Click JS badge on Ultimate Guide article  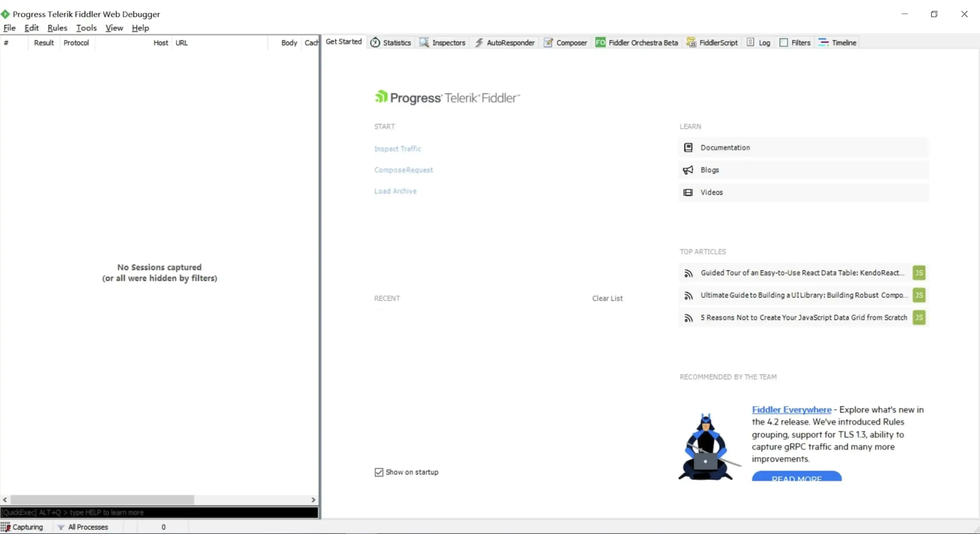(x=919, y=295)
